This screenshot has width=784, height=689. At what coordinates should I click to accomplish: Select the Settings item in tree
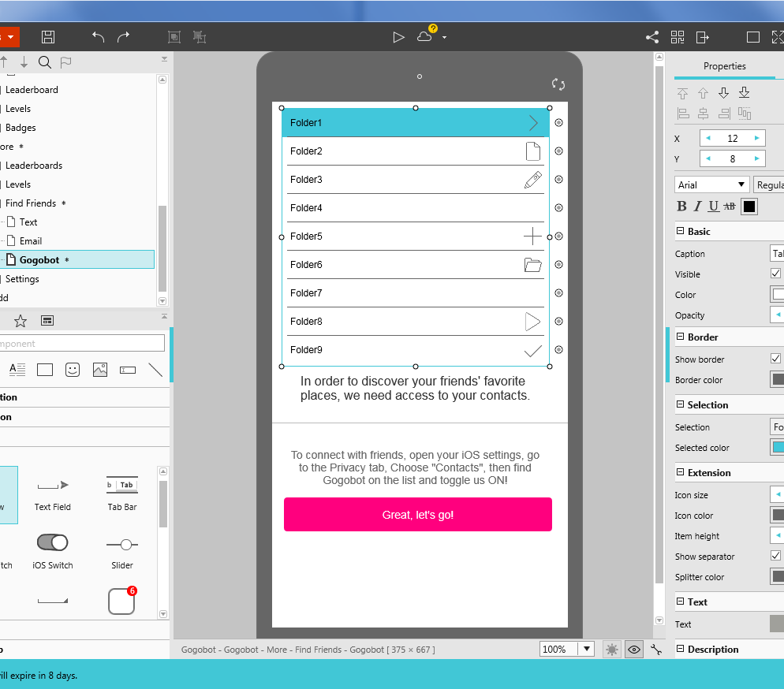tap(22, 279)
